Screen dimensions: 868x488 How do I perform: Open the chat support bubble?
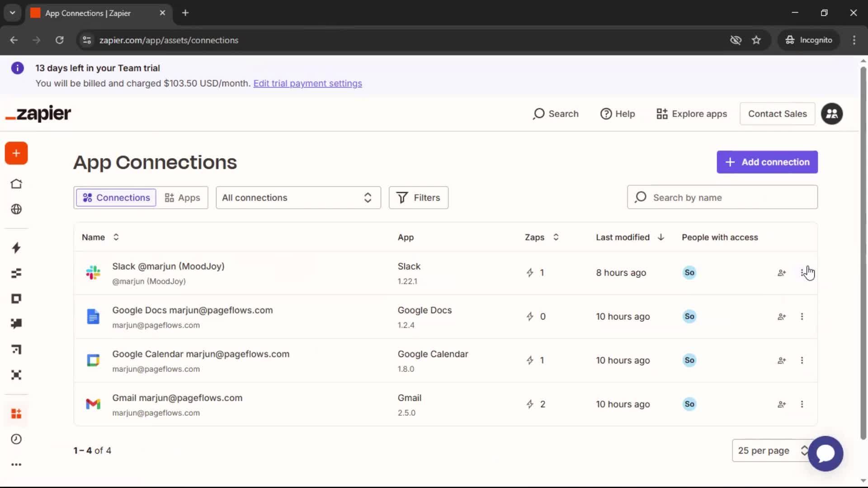tap(826, 453)
